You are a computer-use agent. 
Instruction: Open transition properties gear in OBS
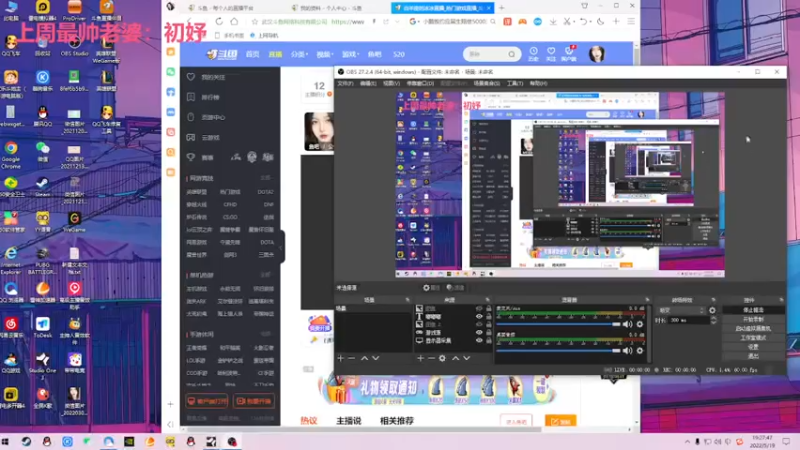(712, 310)
